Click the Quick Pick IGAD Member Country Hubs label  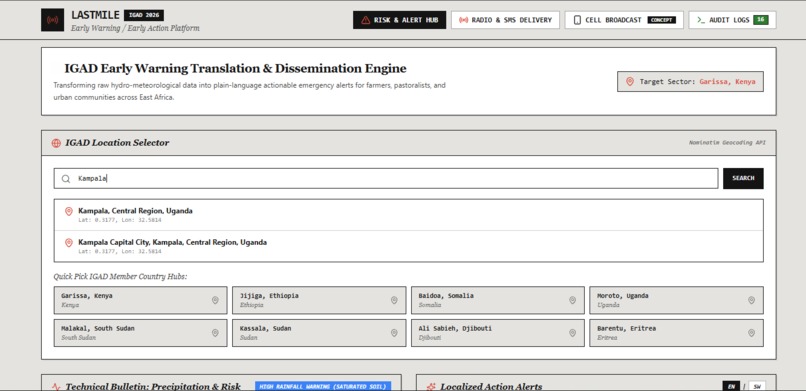120,276
